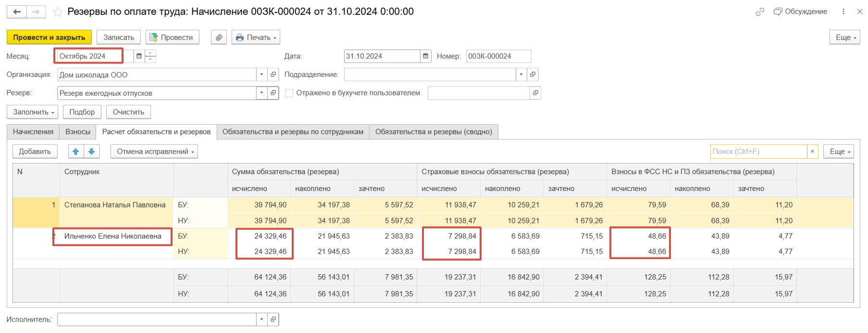The image size is (868, 333).
Task: Switch to the Начисления tab
Action: [33, 132]
